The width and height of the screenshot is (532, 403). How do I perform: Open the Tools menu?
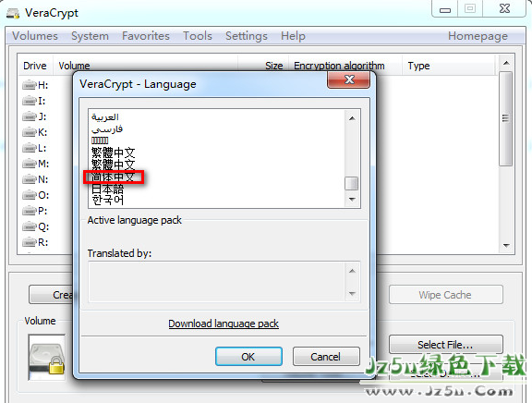[x=198, y=36]
